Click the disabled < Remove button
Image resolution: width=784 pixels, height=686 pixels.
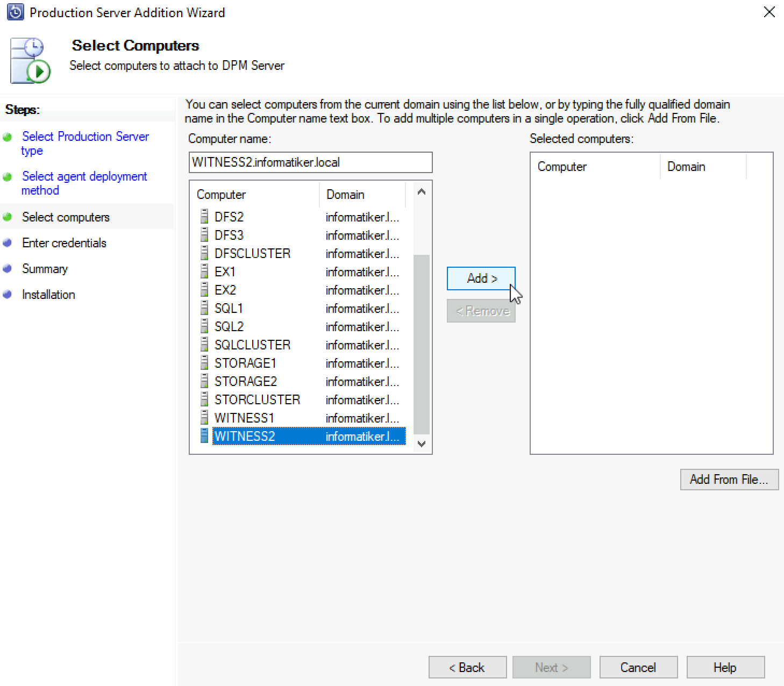tap(481, 311)
